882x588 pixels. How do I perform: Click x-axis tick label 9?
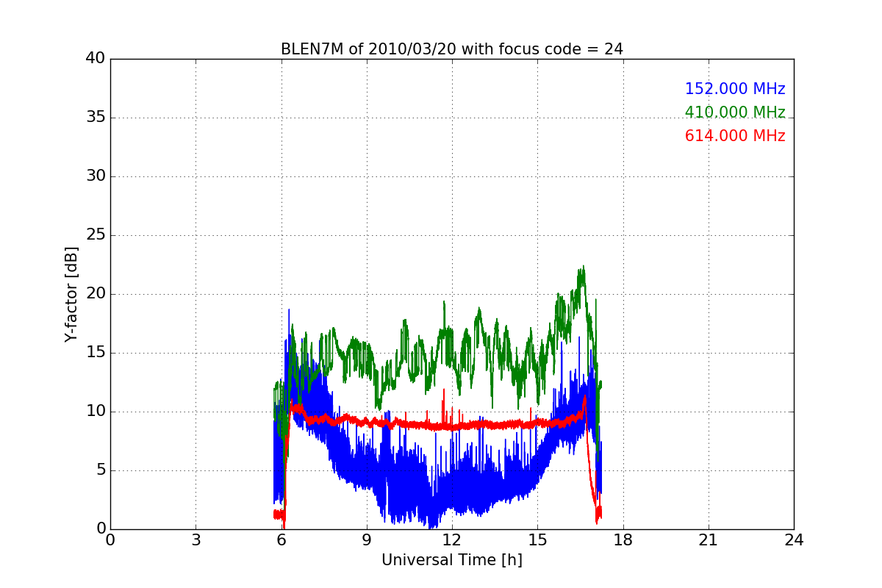pyautogui.click(x=367, y=540)
